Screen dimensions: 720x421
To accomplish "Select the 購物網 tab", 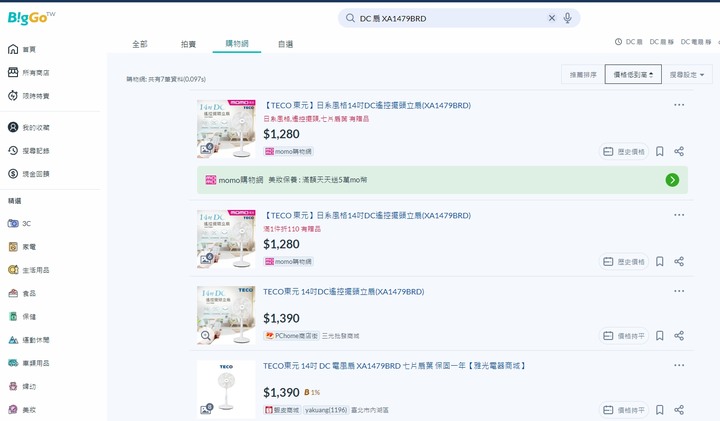I will coord(236,44).
